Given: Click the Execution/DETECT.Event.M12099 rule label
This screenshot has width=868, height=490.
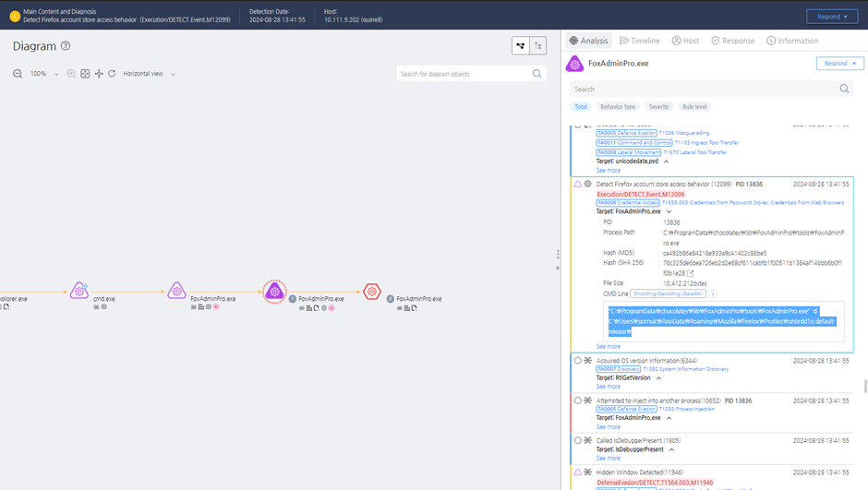Looking at the screenshot, I should (641, 194).
